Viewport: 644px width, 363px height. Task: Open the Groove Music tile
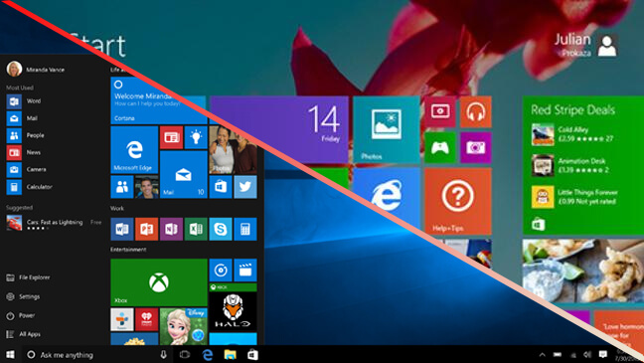tap(221, 271)
